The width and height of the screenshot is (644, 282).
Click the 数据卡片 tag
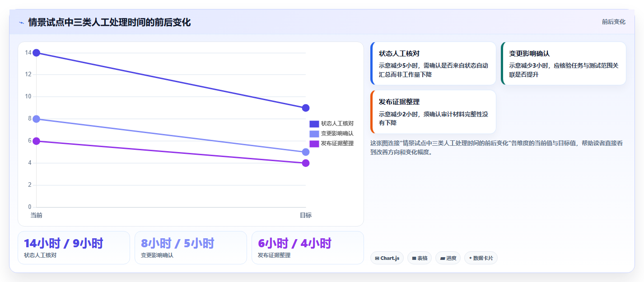(x=481, y=258)
